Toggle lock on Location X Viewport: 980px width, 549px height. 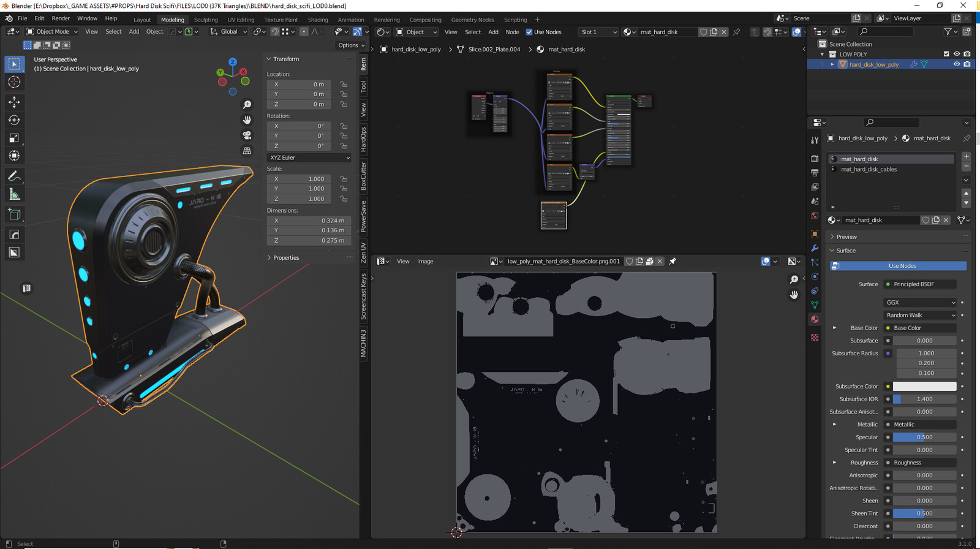click(x=344, y=85)
